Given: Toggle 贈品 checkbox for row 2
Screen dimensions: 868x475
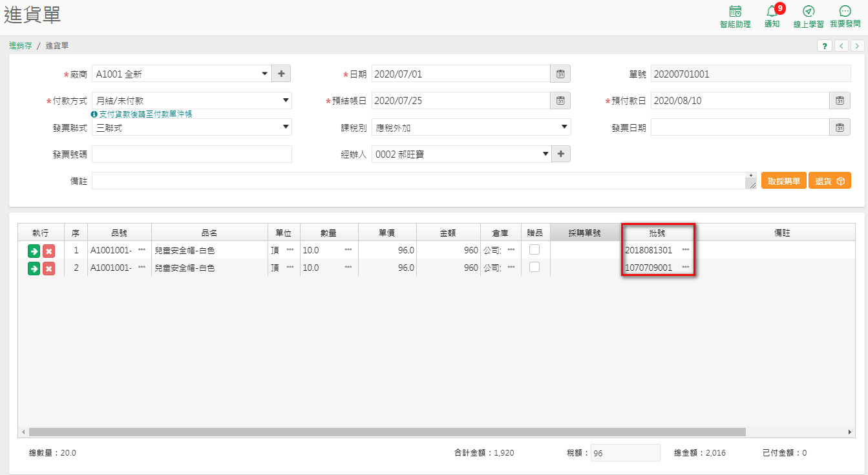Looking at the screenshot, I should [535, 267].
